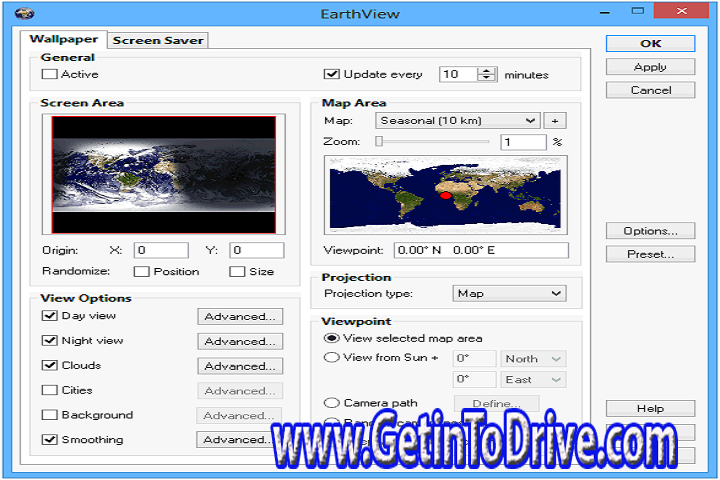Open the North direction dropdown
The image size is (720, 480).
[x=533, y=359]
